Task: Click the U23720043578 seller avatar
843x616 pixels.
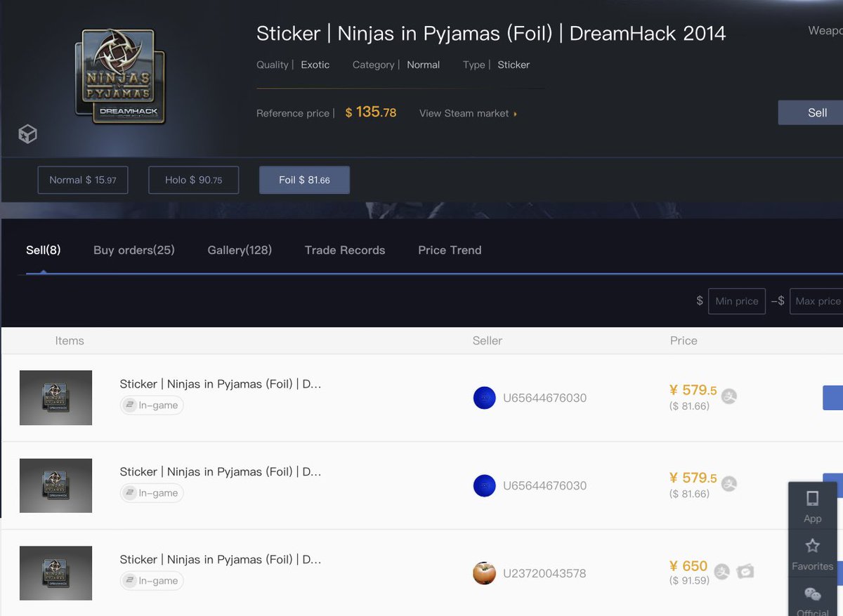Action: [485, 573]
